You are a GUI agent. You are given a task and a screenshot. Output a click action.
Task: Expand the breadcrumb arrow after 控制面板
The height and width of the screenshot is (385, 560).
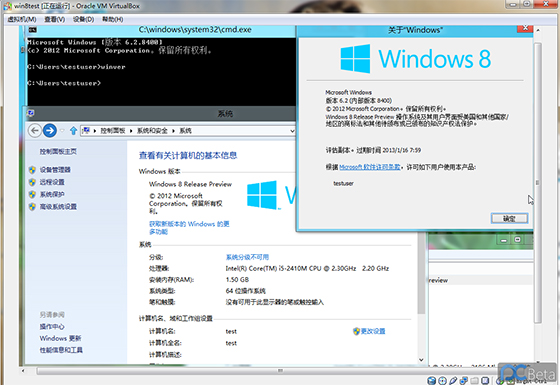131,131
